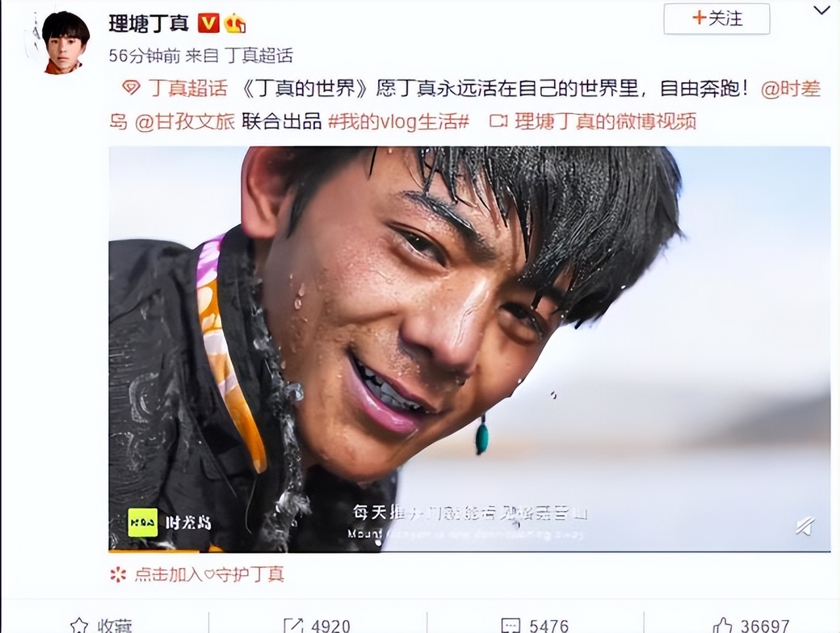Follow the account with +关注 button
Viewport: 840px width, 633px height.
pos(717,18)
